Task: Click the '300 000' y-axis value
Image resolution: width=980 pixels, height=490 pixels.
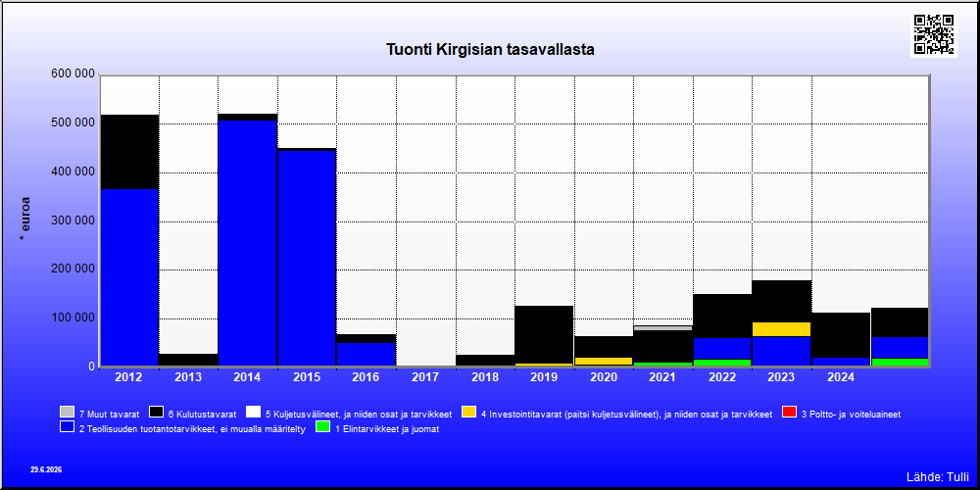Action: (73, 220)
